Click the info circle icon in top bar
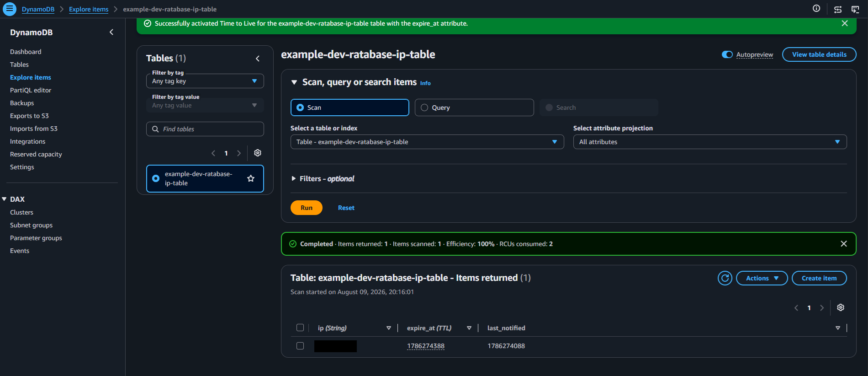Image resolution: width=868 pixels, height=376 pixels. (816, 9)
